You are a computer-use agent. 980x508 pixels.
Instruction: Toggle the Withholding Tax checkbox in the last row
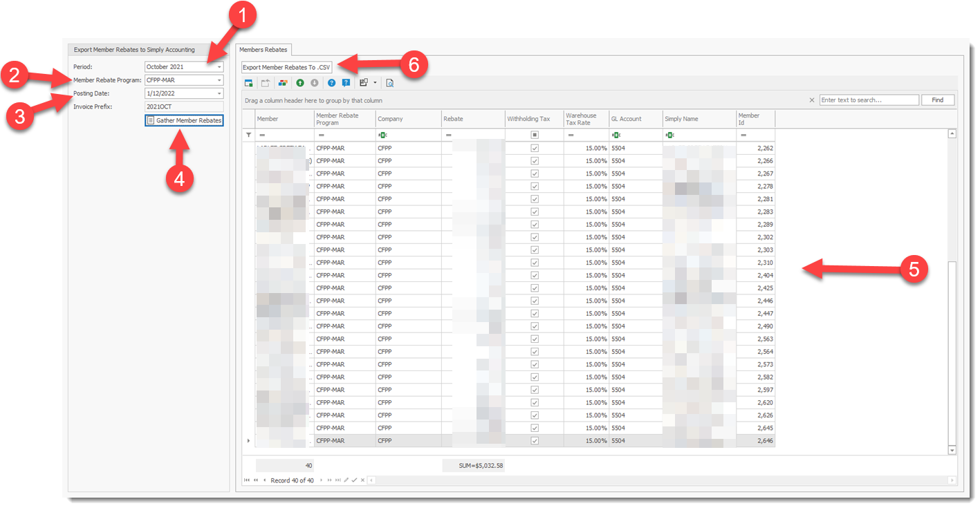pos(534,440)
